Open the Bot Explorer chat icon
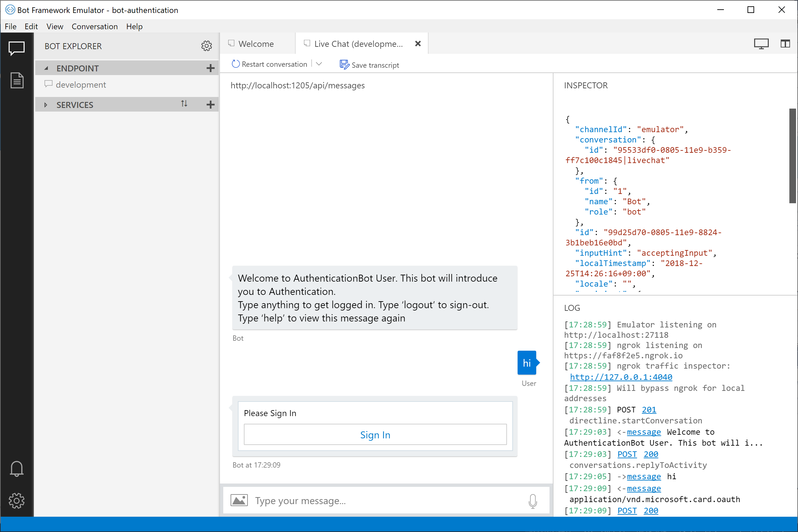This screenshot has height=532, width=798. pos(16,48)
